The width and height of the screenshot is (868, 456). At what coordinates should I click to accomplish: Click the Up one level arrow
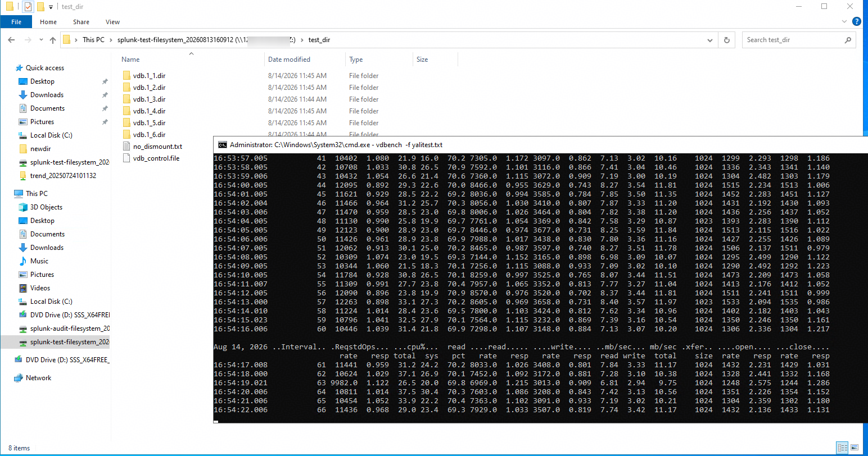tap(53, 40)
